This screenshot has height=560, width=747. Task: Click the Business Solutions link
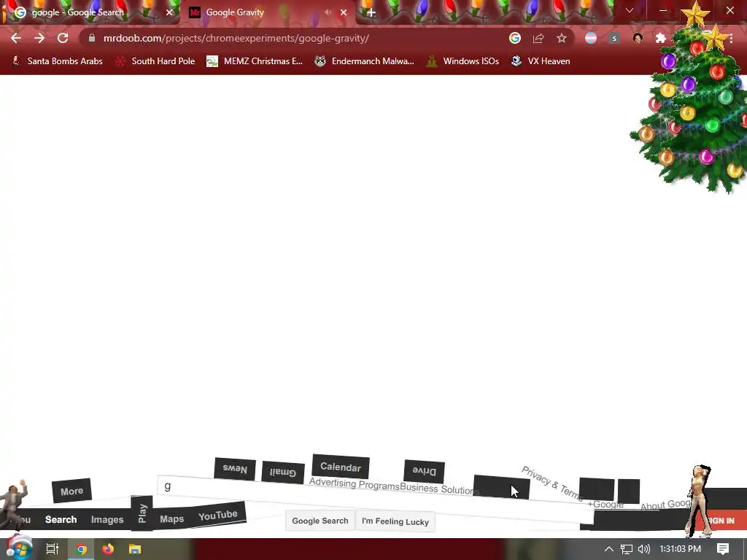click(x=440, y=488)
